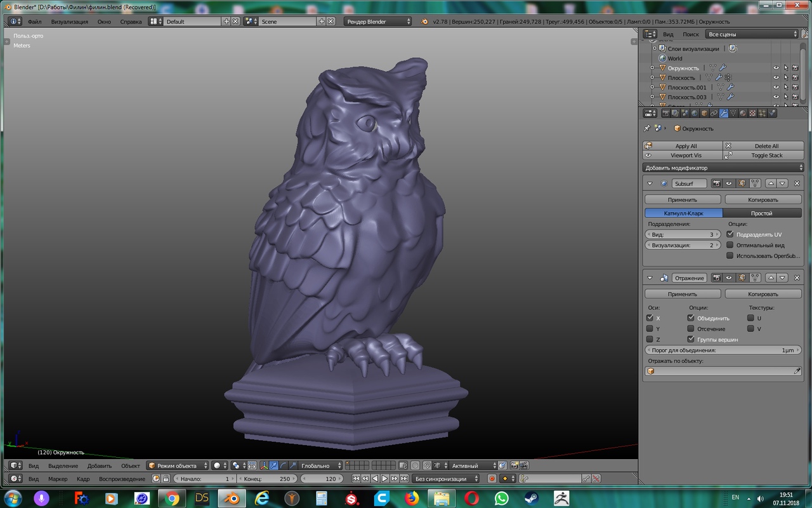
Task: Click the Порог для объединения value slider
Action: [x=723, y=350]
